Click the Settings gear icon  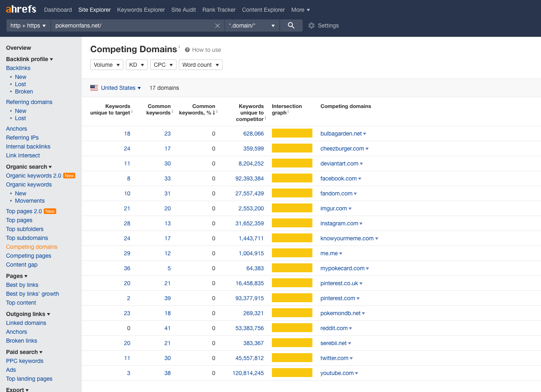point(311,25)
